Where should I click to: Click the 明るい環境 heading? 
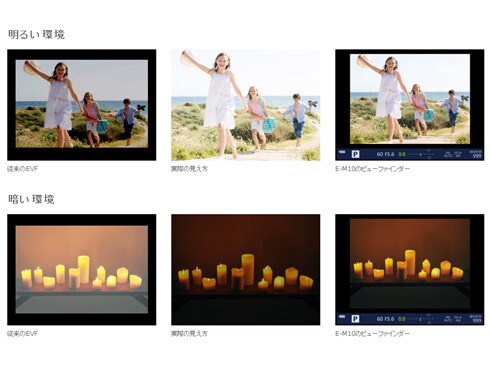[x=36, y=34]
